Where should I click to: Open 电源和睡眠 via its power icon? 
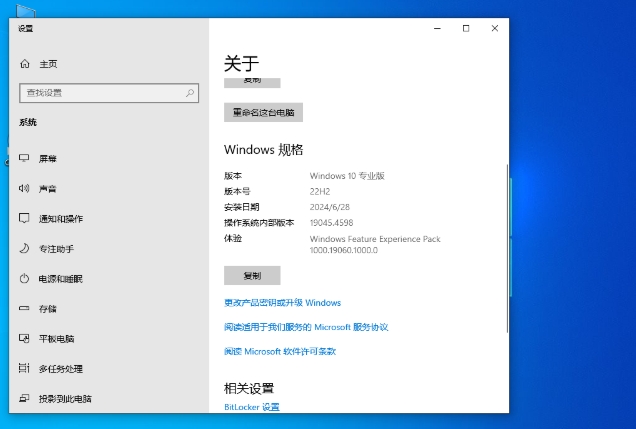[25, 278]
